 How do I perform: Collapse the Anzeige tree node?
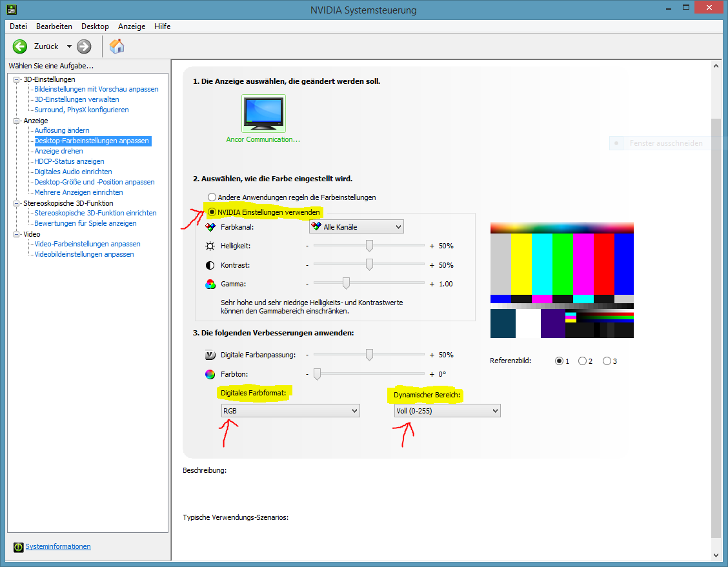(17, 121)
